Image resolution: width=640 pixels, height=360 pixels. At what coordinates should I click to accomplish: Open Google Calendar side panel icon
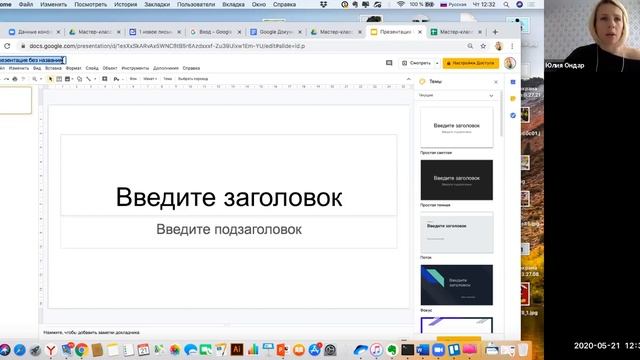point(513,82)
